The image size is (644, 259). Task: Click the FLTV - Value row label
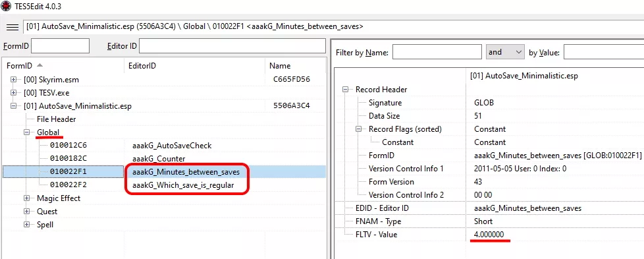point(376,235)
